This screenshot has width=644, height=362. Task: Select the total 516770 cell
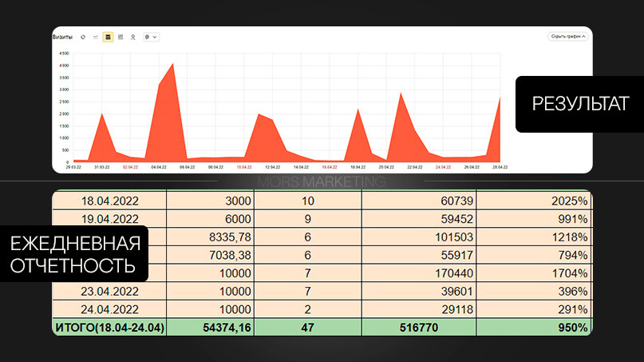point(419,328)
